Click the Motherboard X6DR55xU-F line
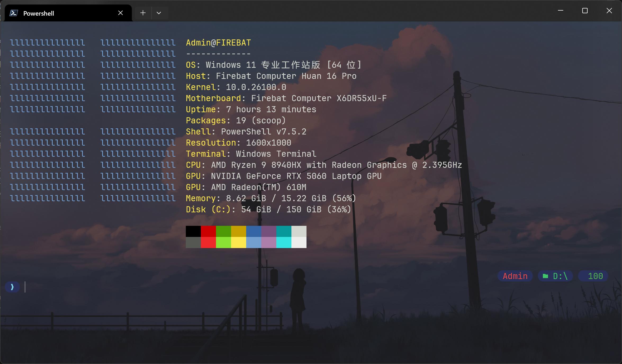The height and width of the screenshot is (364, 622). coord(286,98)
